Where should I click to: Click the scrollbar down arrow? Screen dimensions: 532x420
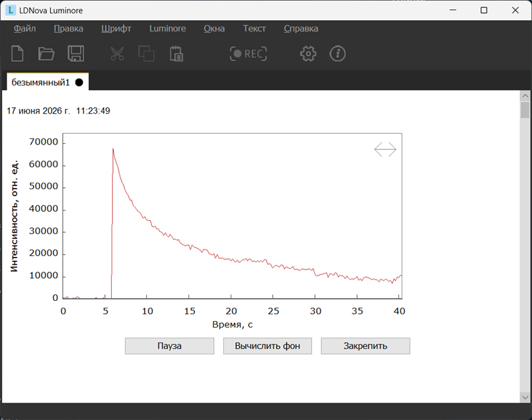(x=525, y=397)
